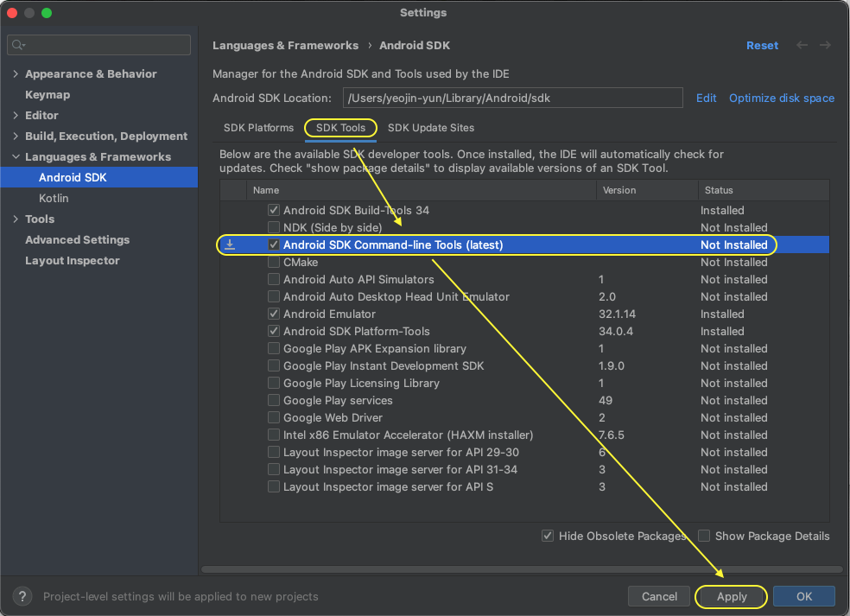The width and height of the screenshot is (850, 616).
Task: Check Android Auto API Simulators
Action: coord(274,279)
